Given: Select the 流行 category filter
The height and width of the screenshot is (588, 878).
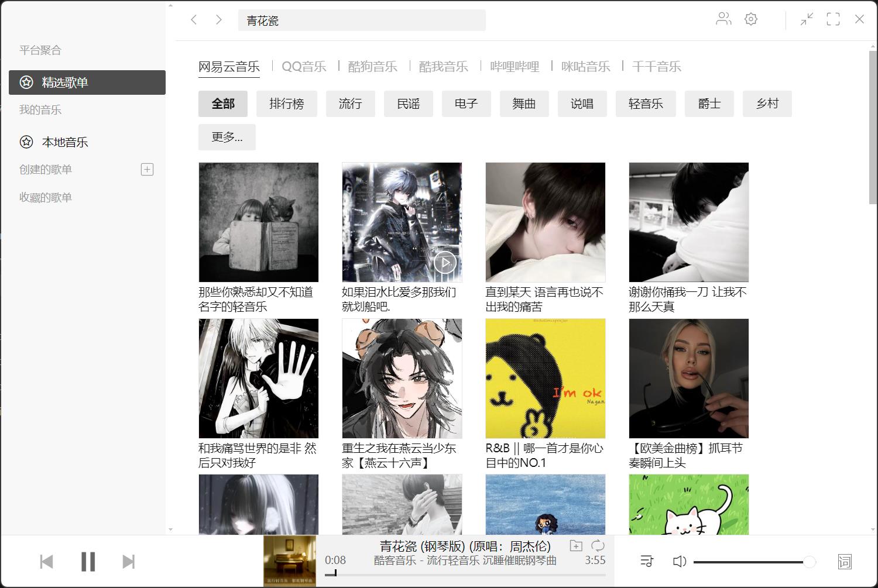Looking at the screenshot, I should click(x=351, y=104).
